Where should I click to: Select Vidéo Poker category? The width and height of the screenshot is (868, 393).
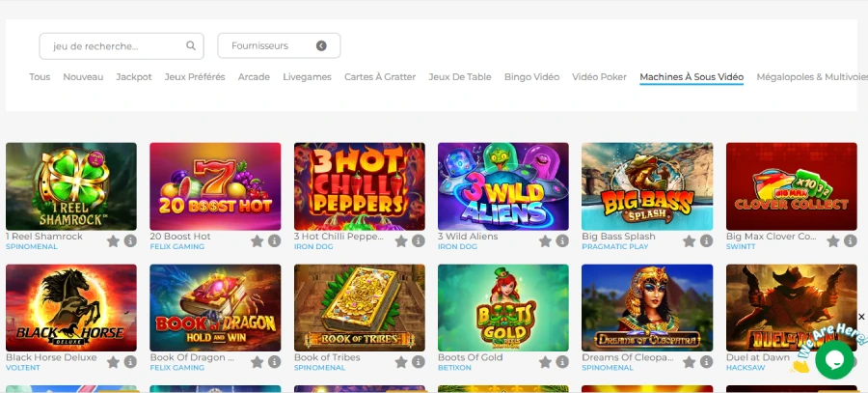point(600,77)
